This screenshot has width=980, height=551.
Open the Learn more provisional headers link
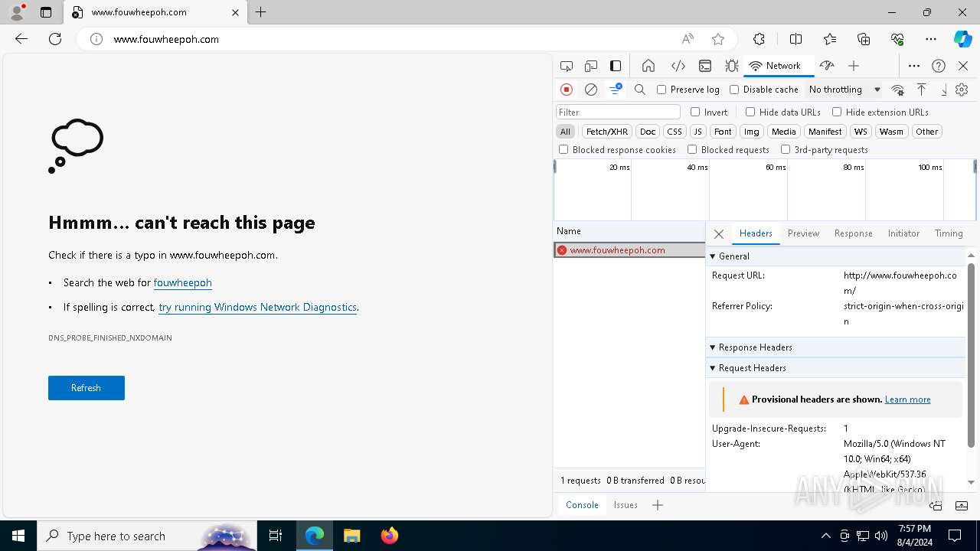coord(907,399)
